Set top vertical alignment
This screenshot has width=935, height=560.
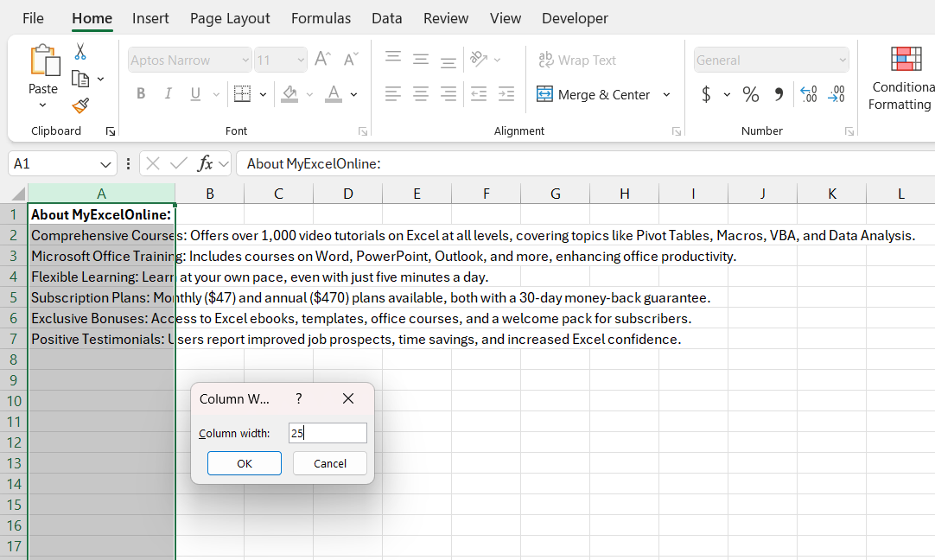click(393, 58)
